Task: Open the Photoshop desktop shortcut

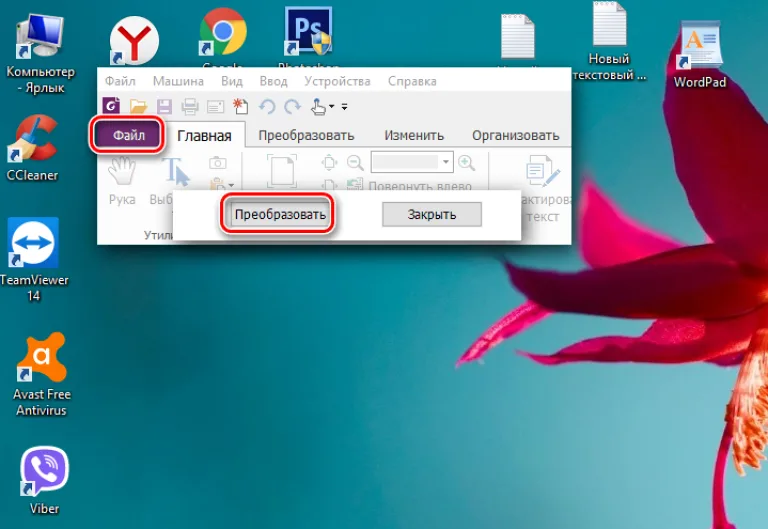Action: pos(308,31)
